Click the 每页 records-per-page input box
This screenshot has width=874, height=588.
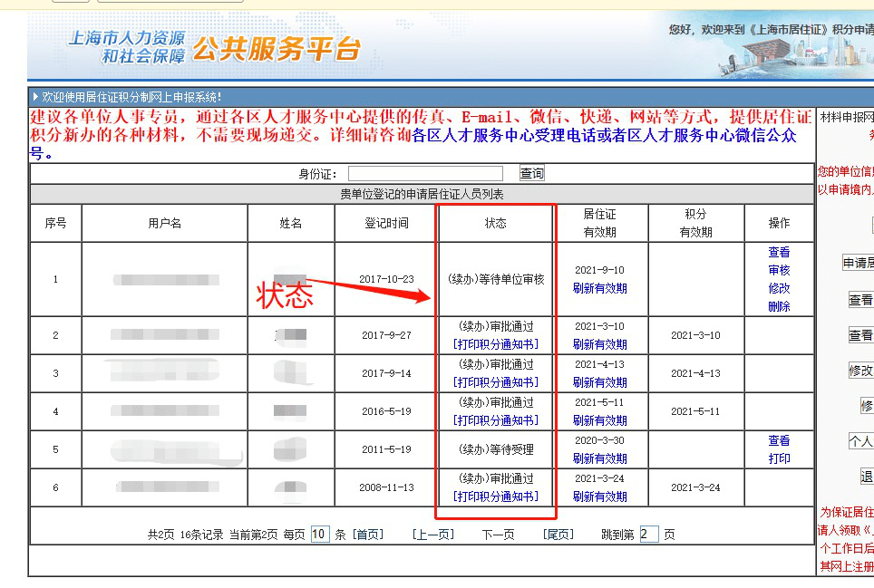click(x=320, y=534)
